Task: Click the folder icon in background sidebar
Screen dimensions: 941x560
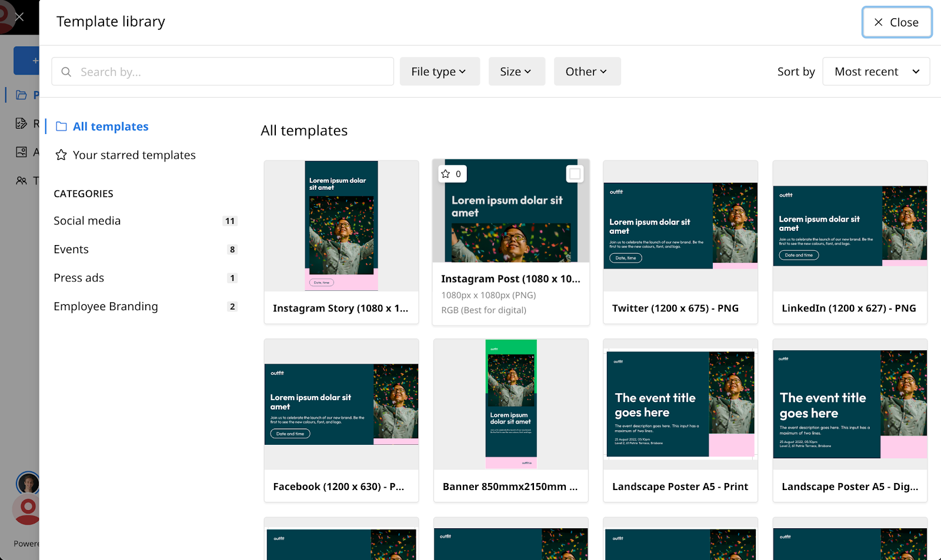Action: pos(22,95)
